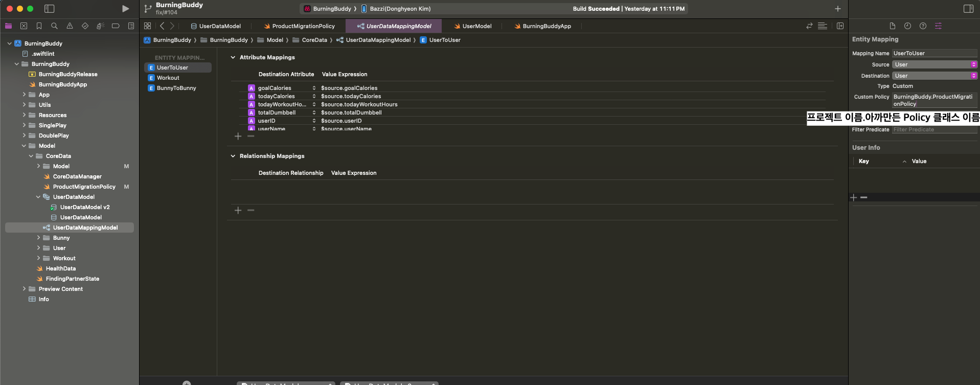Show the mapping model inspector

(x=938, y=26)
